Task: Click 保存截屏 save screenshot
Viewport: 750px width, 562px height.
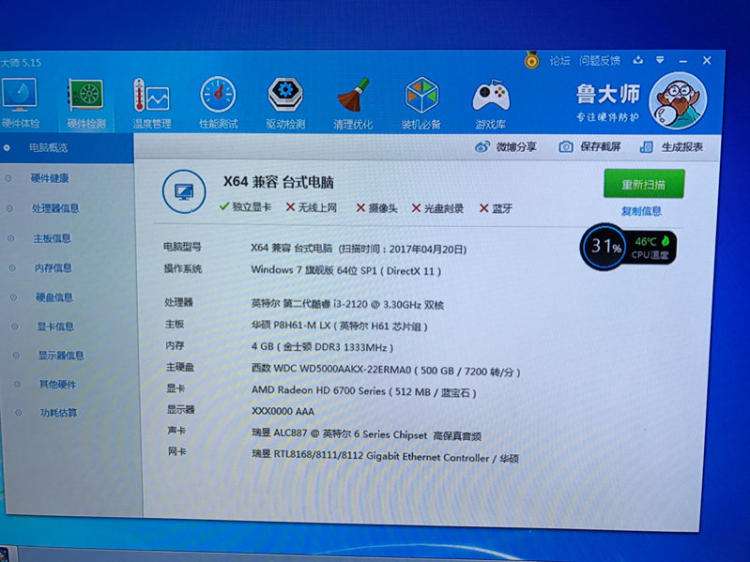Action: (x=590, y=146)
